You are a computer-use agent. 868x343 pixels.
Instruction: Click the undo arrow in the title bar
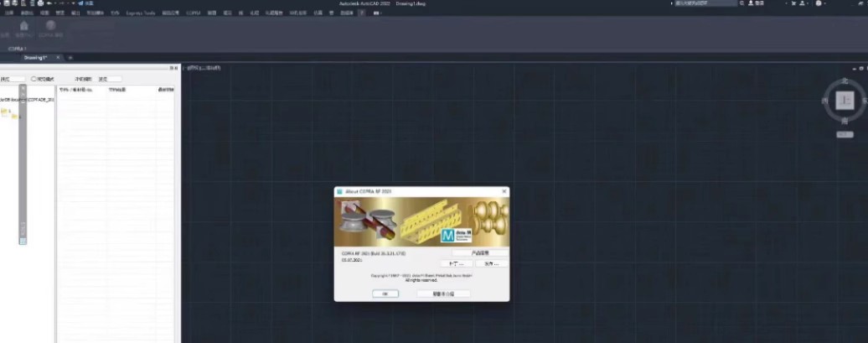pyautogui.click(x=49, y=3)
